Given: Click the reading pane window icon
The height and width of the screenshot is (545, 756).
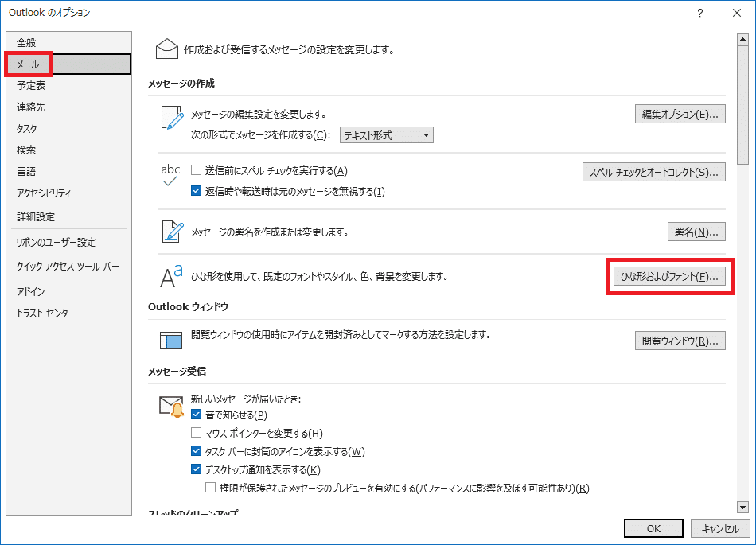Looking at the screenshot, I should pyautogui.click(x=171, y=340).
